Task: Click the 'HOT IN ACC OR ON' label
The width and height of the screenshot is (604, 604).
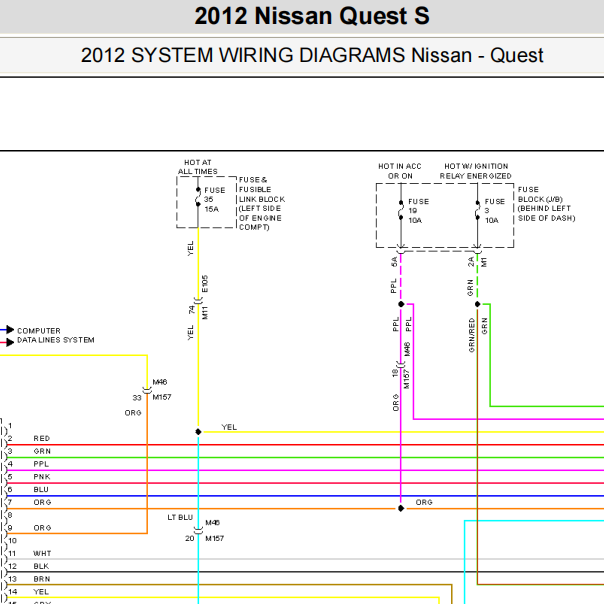Action: pyautogui.click(x=400, y=171)
